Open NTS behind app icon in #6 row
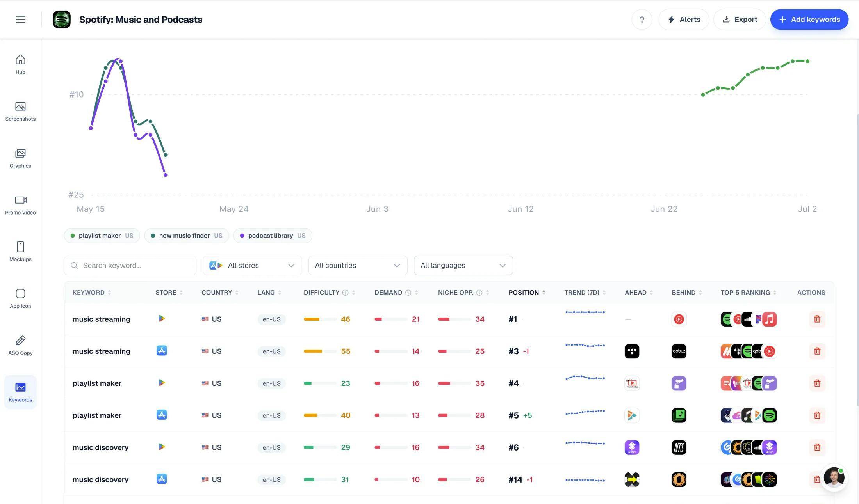The image size is (859, 504). (679, 447)
